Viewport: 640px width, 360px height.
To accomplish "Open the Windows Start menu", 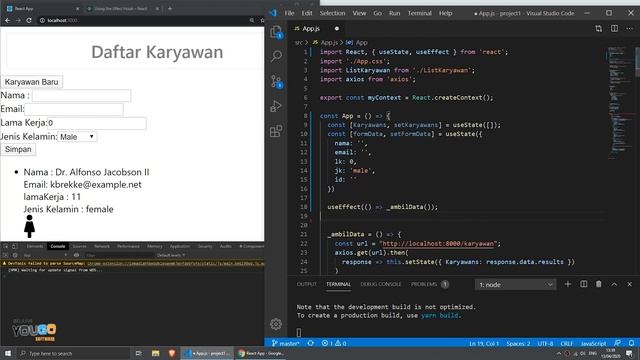I will tap(8, 353).
